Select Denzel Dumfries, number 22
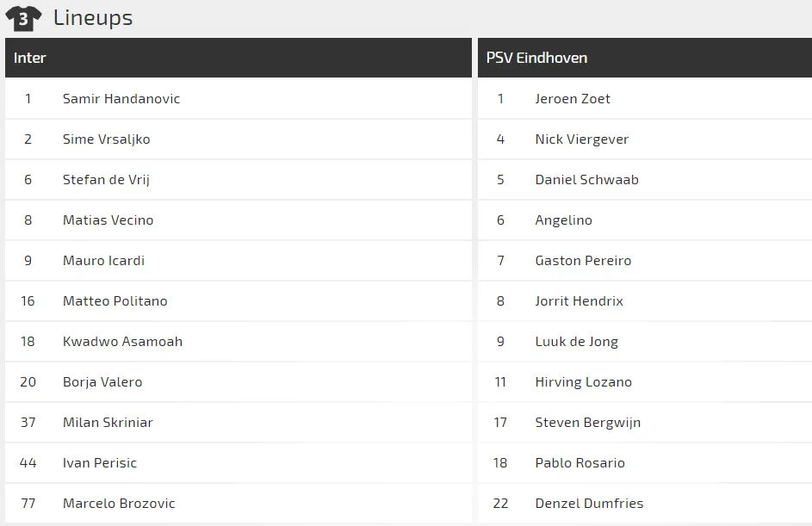The width and height of the screenshot is (812, 526). pyautogui.click(x=589, y=504)
